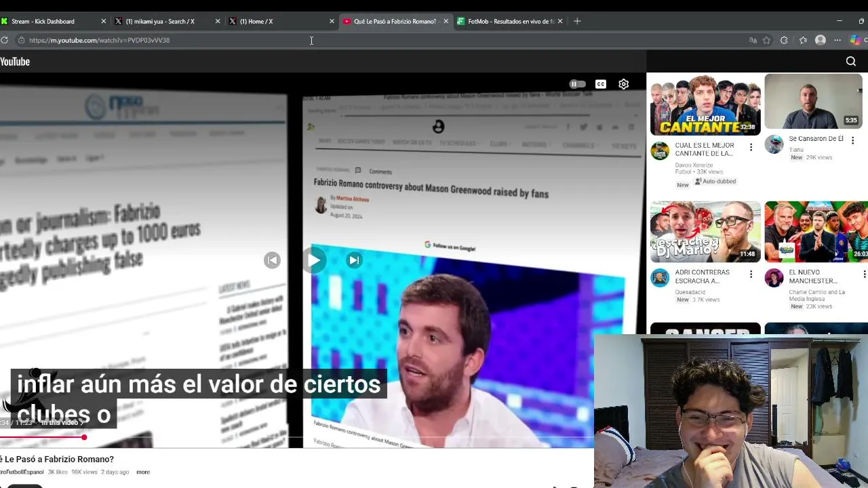Click the 'Auto-dubbed' badge

tap(715, 182)
